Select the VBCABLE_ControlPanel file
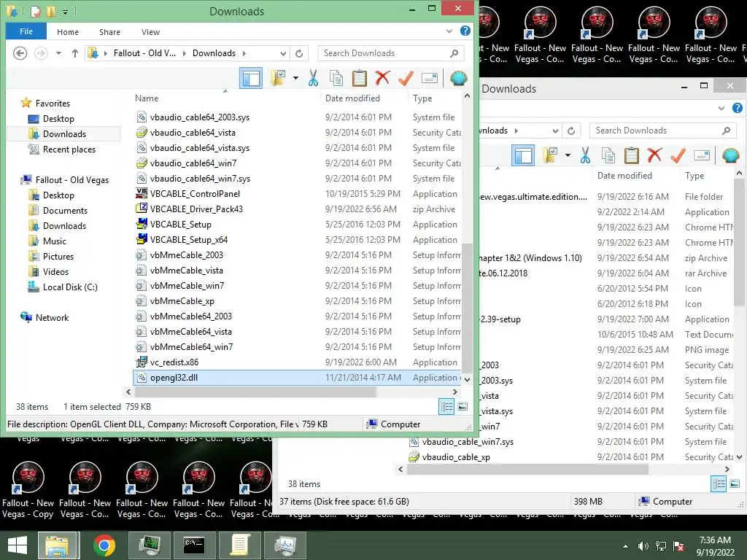The width and height of the screenshot is (747, 560). 195,194
